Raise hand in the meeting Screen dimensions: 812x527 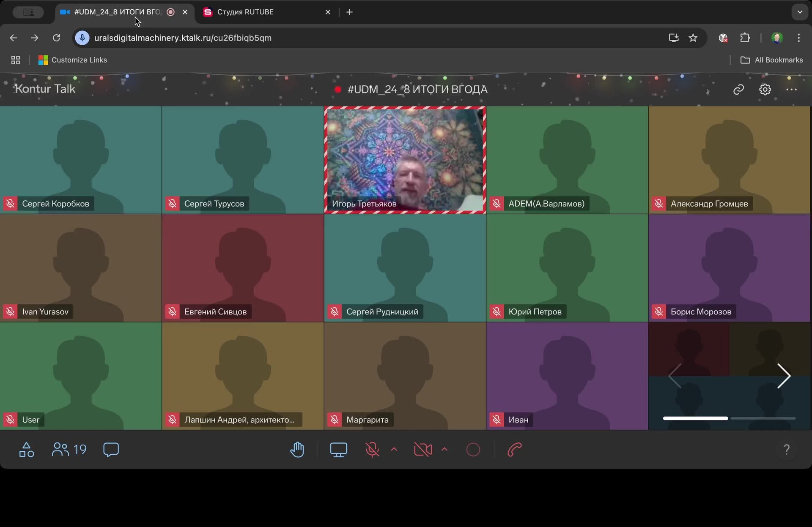(297, 450)
